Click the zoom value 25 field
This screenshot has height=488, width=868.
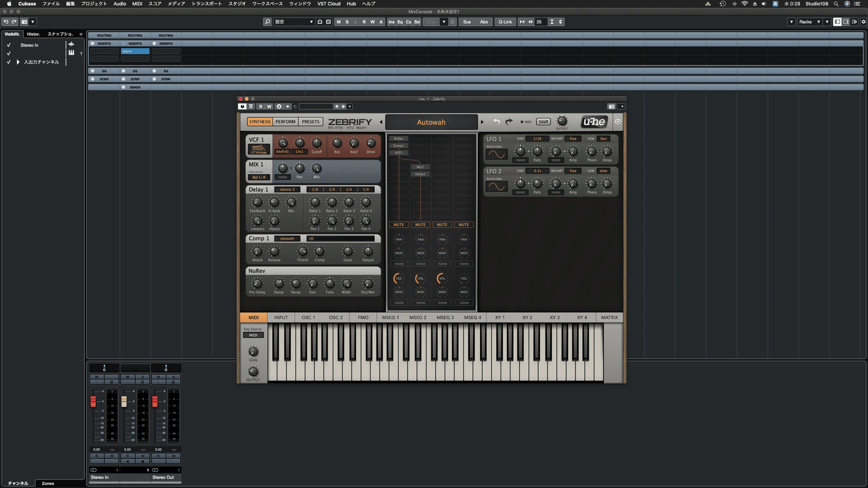[x=541, y=22]
